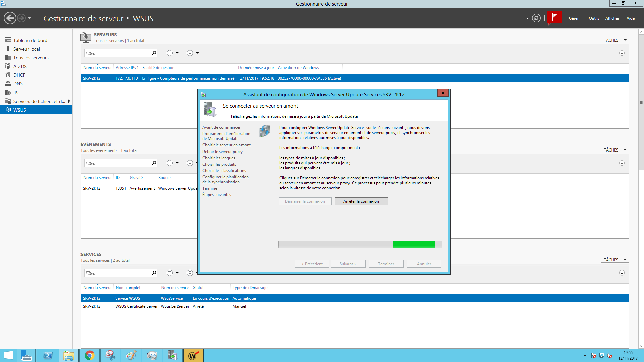Click the IIS sidebar icon
644x362 pixels.
coord(8,92)
